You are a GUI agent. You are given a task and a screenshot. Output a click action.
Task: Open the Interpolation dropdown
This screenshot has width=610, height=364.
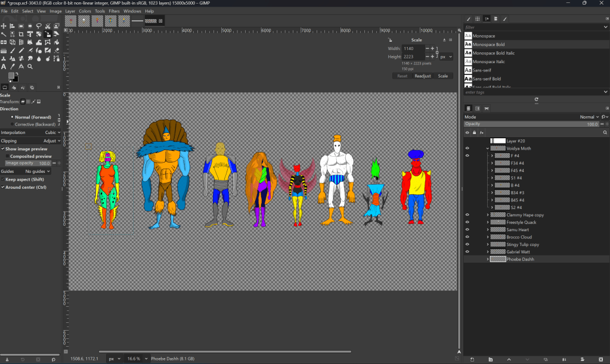52,133
